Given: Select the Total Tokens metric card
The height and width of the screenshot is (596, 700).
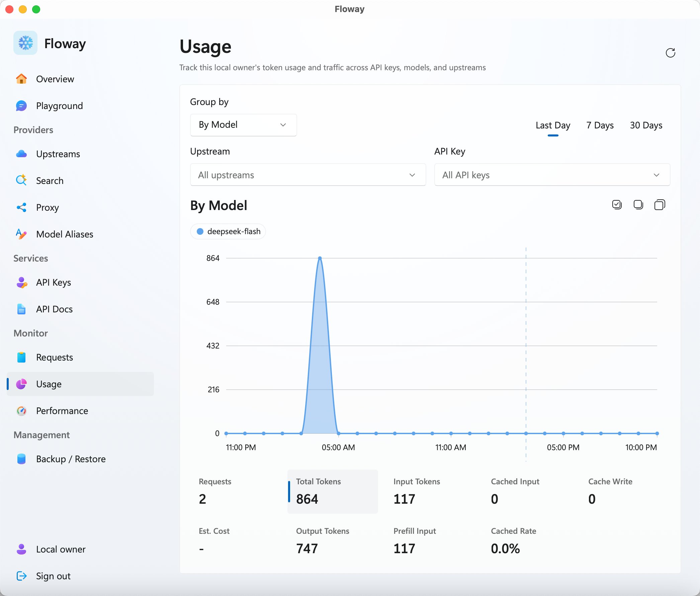Looking at the screenshot, I should [x=332, y=491].
